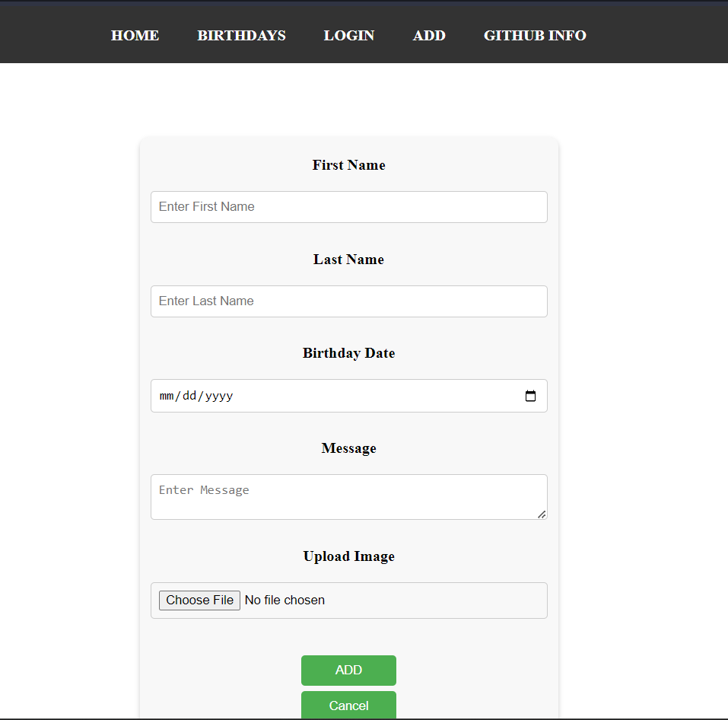This screenshot has width=728, height=720.
Task: Select the month (mm) segment of the date
Action: tap(167, 396)
